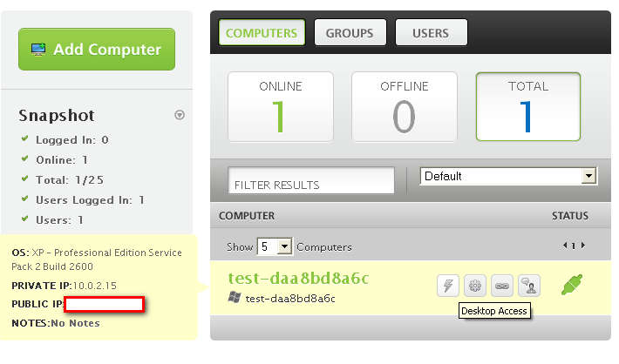
Task: Collapse the Snapshot panel with its round arrow
Action: 180,115
